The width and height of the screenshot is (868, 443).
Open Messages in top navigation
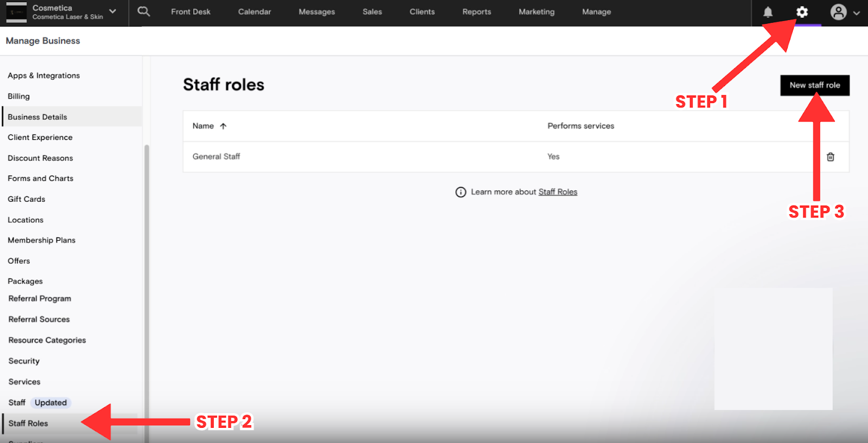pyautogui.click(x=317, y=12)
